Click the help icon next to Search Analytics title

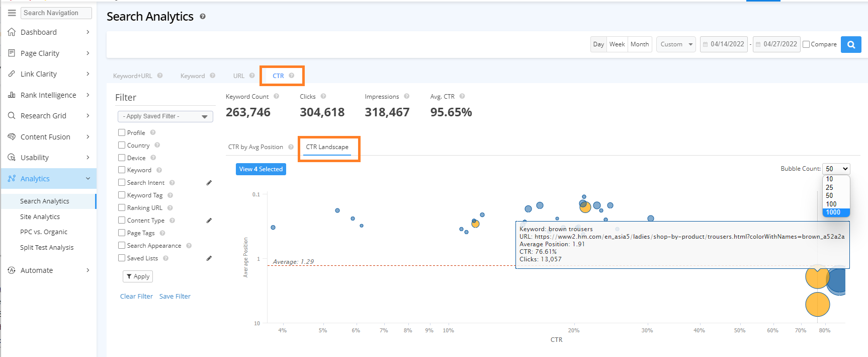[203, 17]
